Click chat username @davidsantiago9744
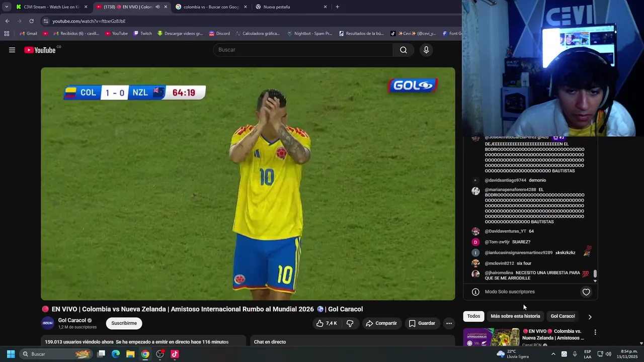 (x=506, y=180)
